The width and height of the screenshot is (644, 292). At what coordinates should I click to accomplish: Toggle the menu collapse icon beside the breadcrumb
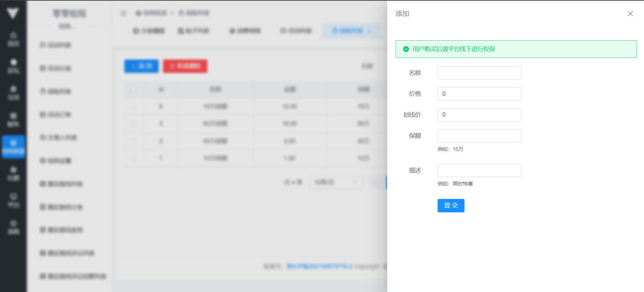pos(123,13)
